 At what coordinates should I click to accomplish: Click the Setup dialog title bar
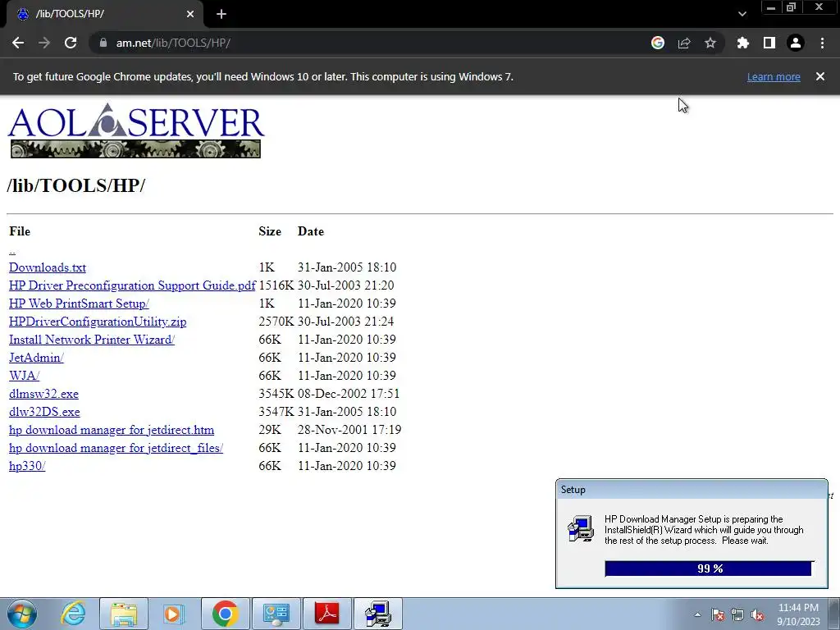[692, 490]
